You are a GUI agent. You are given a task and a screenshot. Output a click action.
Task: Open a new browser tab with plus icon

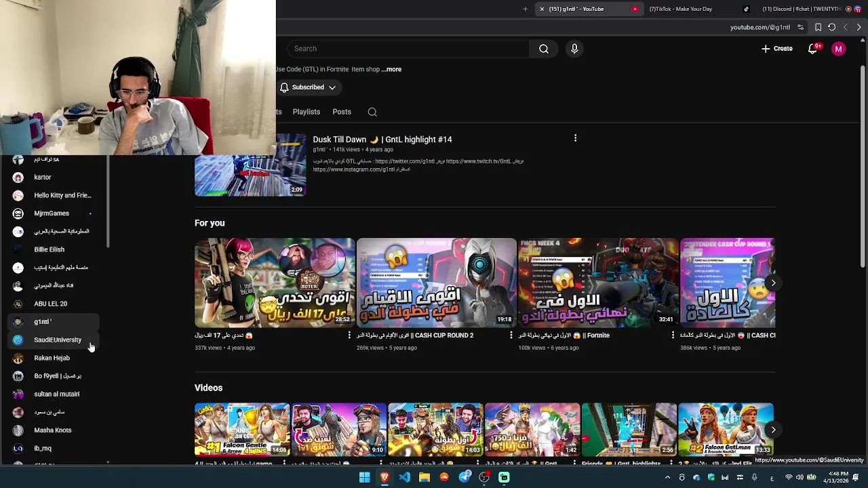[x=525, y=9]
